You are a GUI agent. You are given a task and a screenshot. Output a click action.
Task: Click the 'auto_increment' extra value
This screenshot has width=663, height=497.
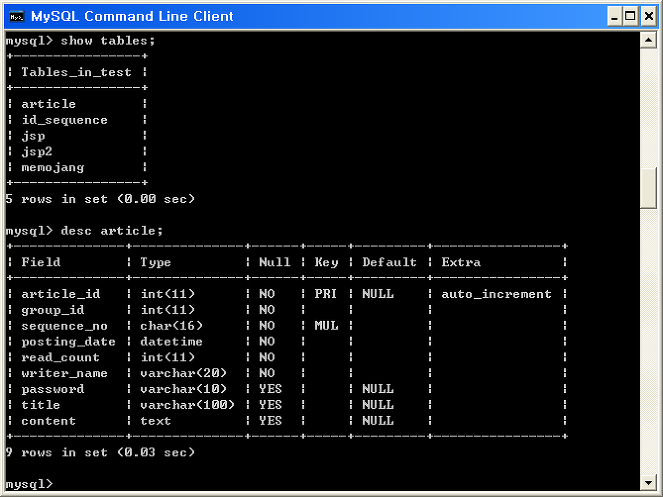[x=496, y=294]
